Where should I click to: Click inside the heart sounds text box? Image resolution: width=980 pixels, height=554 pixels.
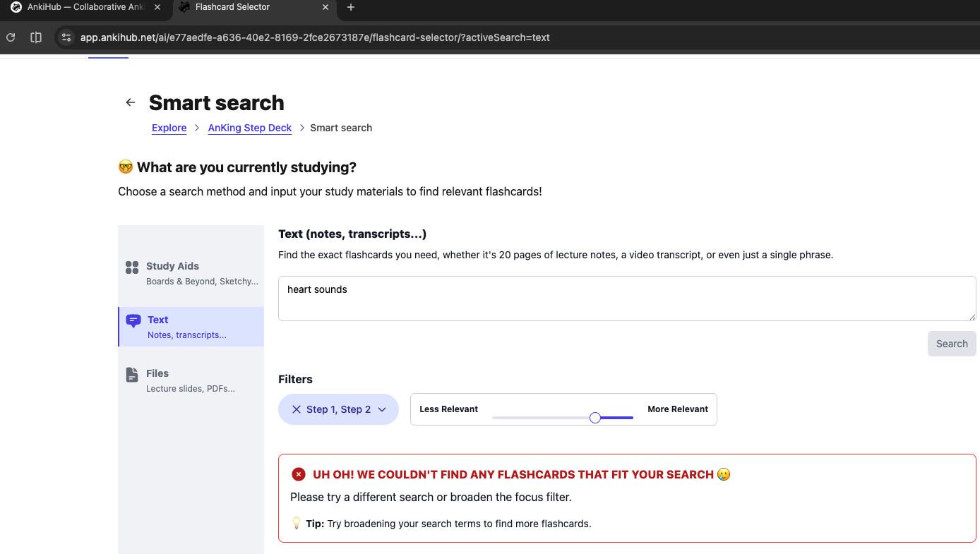(626, 299)
